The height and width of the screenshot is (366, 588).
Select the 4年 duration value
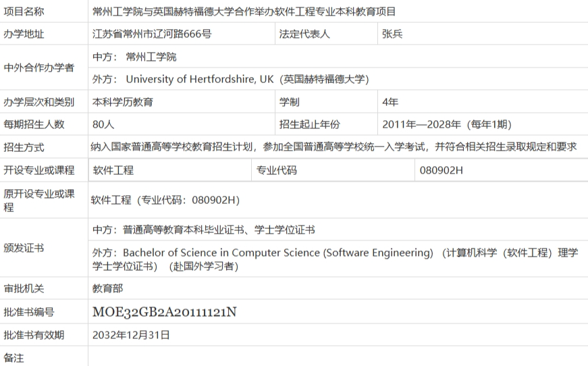pyautogui.click(x=390, y=102)
